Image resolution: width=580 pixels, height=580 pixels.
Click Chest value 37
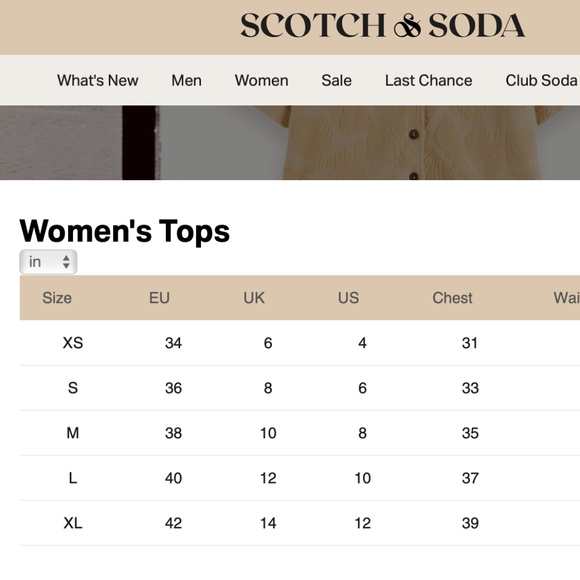(470, 478)
